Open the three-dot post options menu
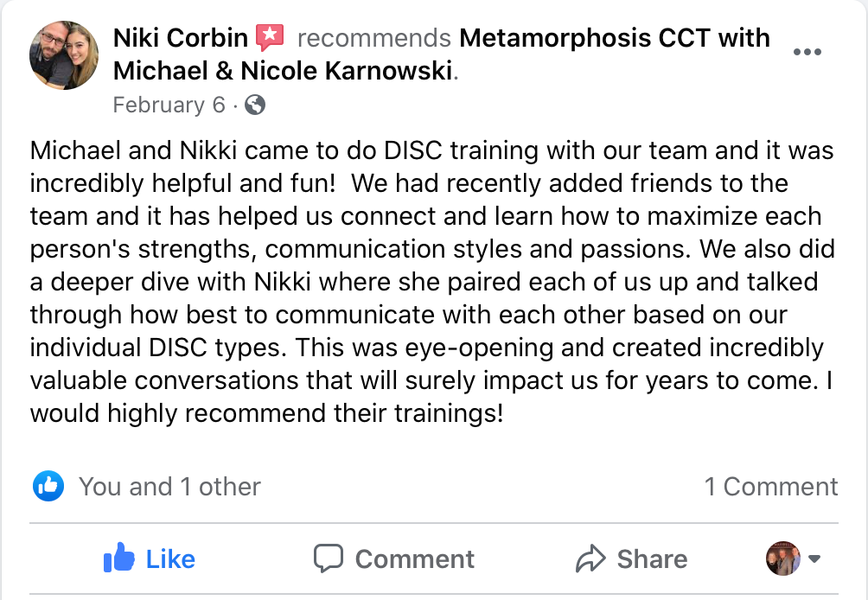Image resolution: width=868 pixels, height=600 pixels. click(x=807, y=52)
